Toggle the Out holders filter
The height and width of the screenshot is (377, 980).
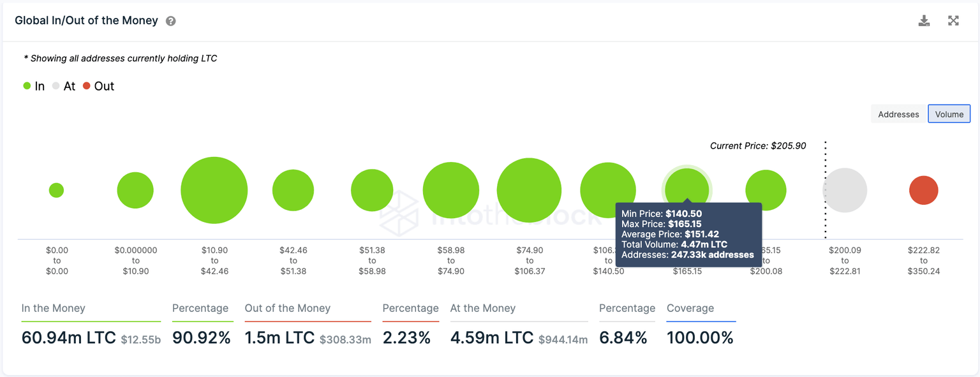point(96,85)
